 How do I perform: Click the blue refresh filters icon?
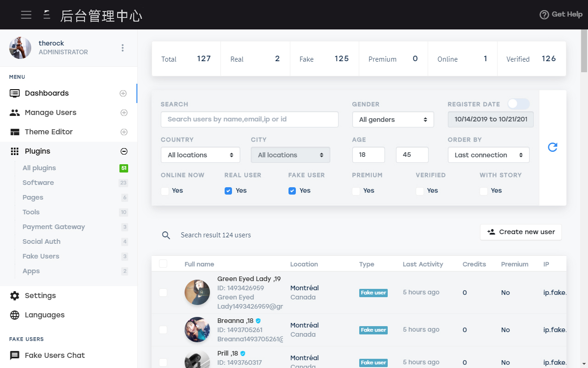click(553, 147)
